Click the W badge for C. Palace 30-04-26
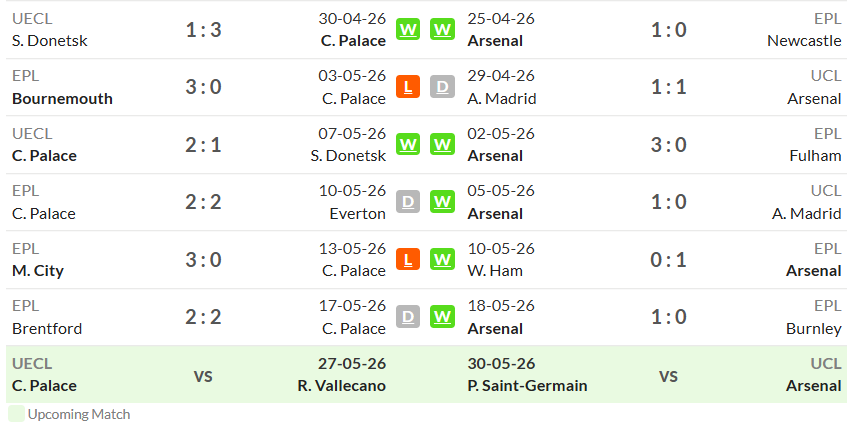 coord(408,29)
